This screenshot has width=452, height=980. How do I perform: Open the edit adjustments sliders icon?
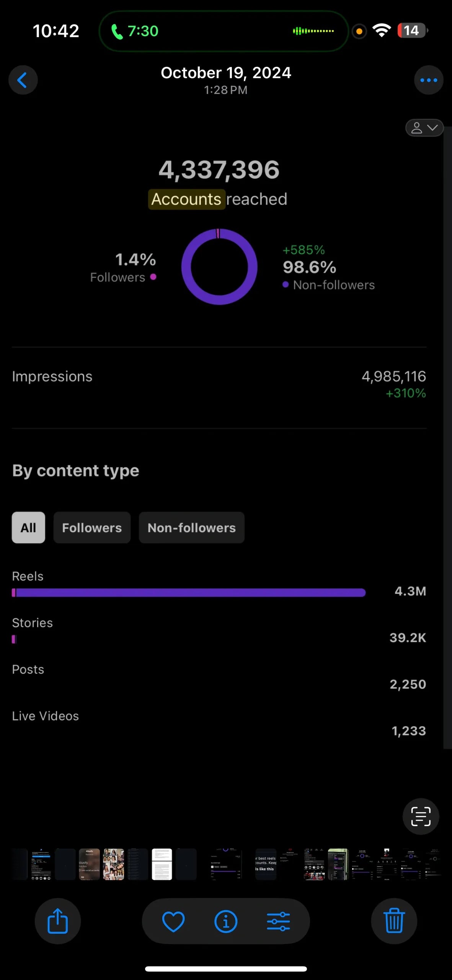pyautogui.click(x=278, y=921)
